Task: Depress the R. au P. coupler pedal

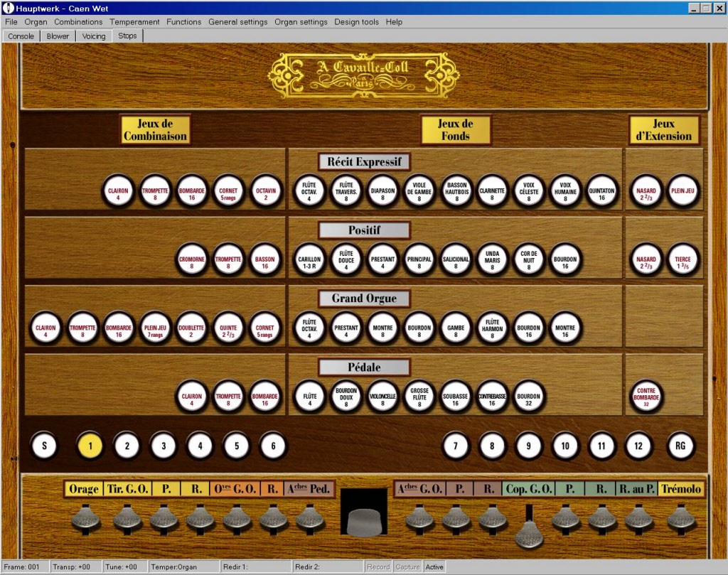Action: click(638, 518)
